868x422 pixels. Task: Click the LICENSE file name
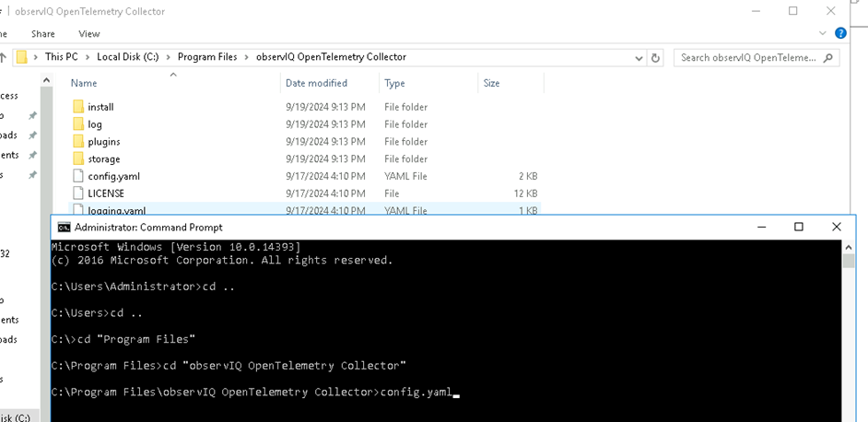(106, 193)
